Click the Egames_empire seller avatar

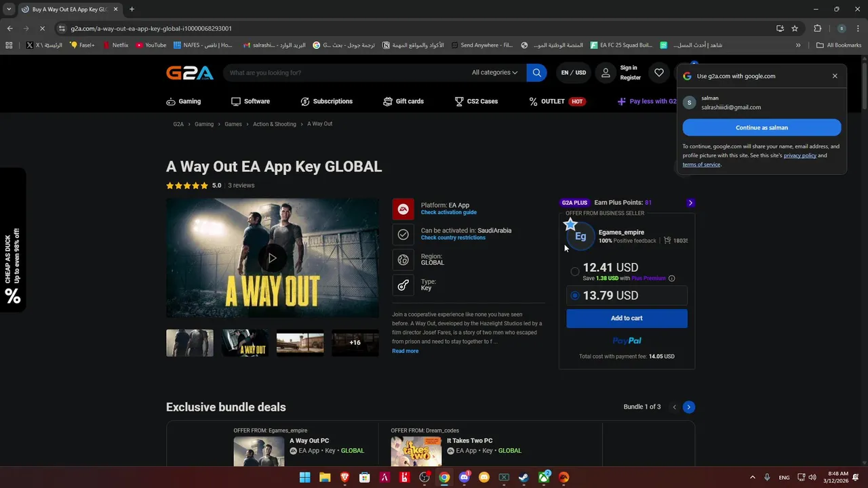coord(580,236)
